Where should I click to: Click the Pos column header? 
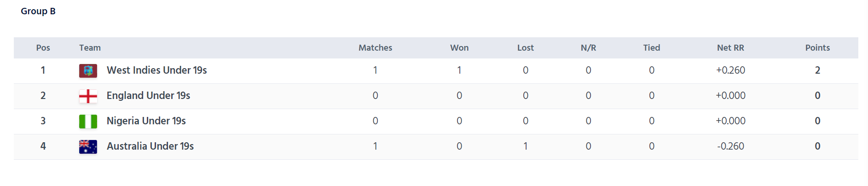[x=43, y=48]
